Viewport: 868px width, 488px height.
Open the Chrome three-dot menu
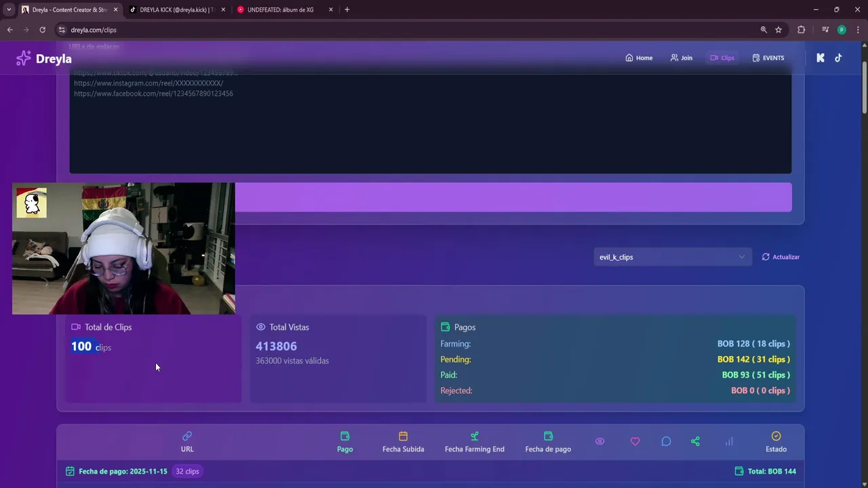coord(859,30)
